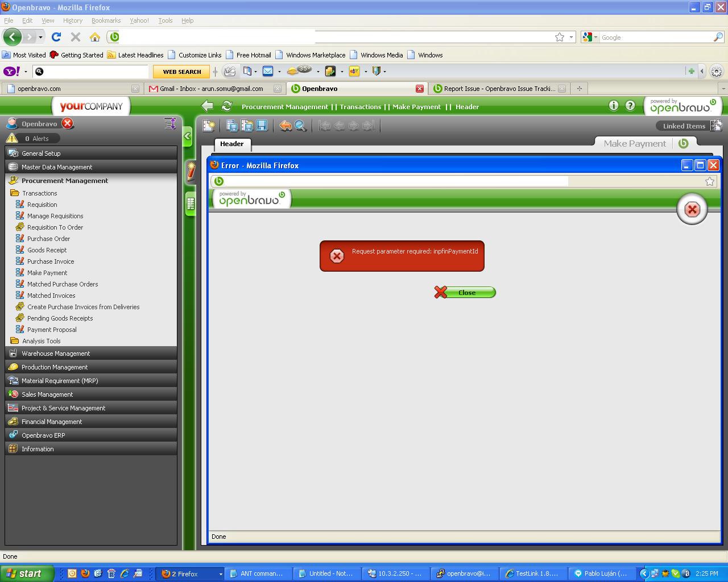Viewport: 728px width, 582px height.
Task: Click the Openbravo refresh icon beside breadcrumb
Action: point(227,106)
